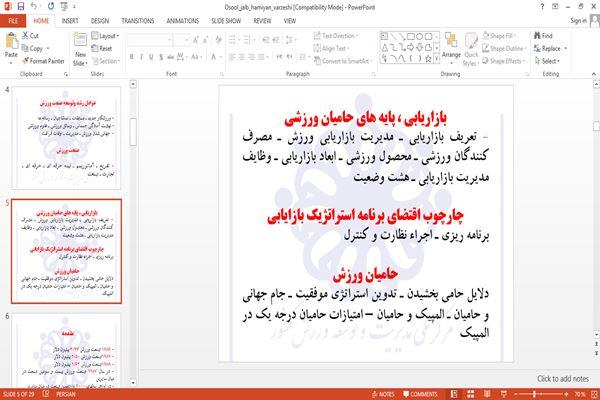Switch to Slide Sorter view icon

[x=470, y=394]
